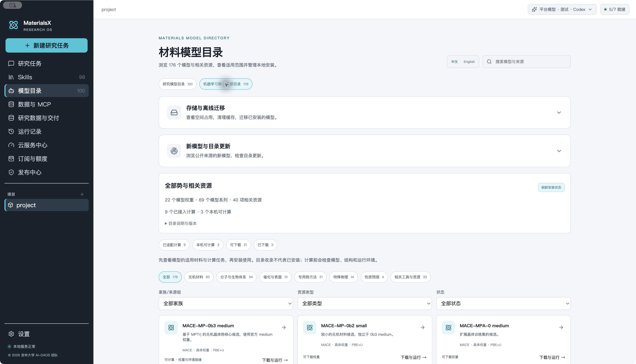Image resolution: width=636 pixels, height=364 pixels.
Task: Open 发布中心 shield icon
Action: pos(11,172)
